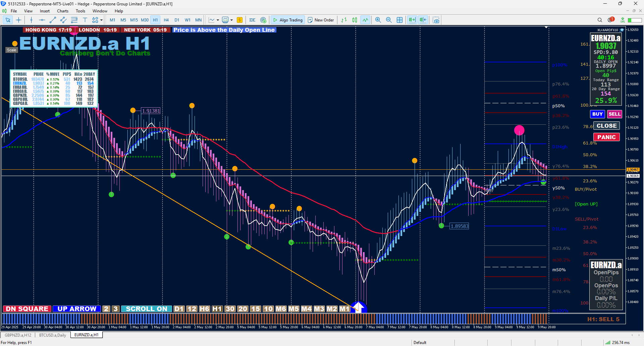Select the equidistant channel tool

pyautogui.click(x=63, y=20)
